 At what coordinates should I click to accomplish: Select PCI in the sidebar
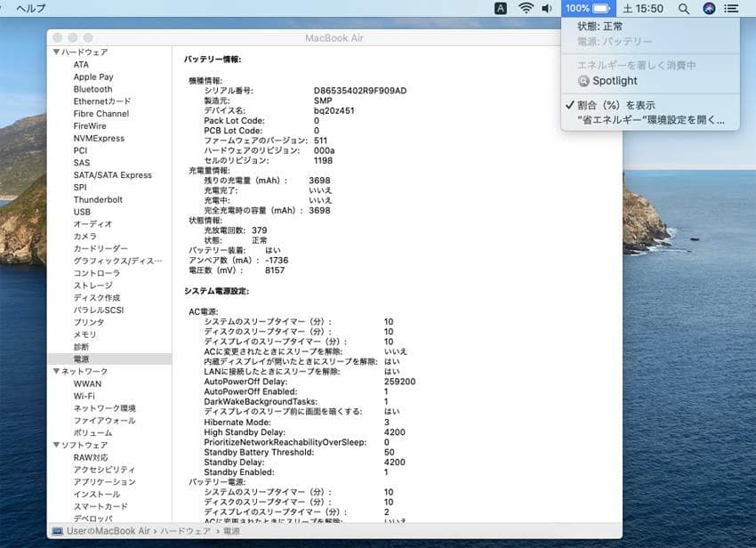tap(80, 150)
